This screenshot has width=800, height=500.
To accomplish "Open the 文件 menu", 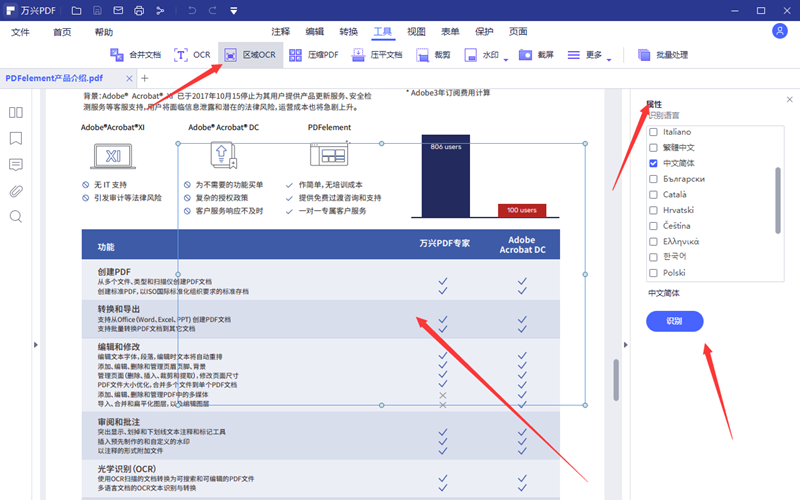I will [x=21, y=32].
